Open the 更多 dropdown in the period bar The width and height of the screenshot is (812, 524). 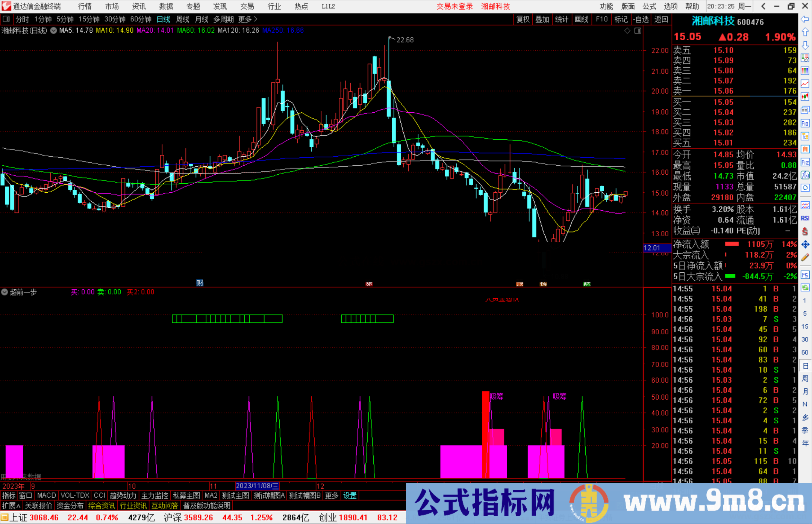(245, 19)
